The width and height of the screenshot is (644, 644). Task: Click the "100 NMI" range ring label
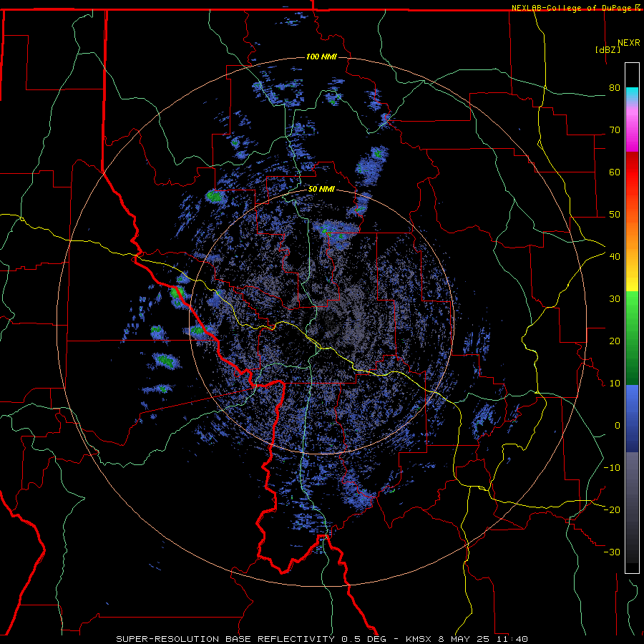tap(321, 57)
